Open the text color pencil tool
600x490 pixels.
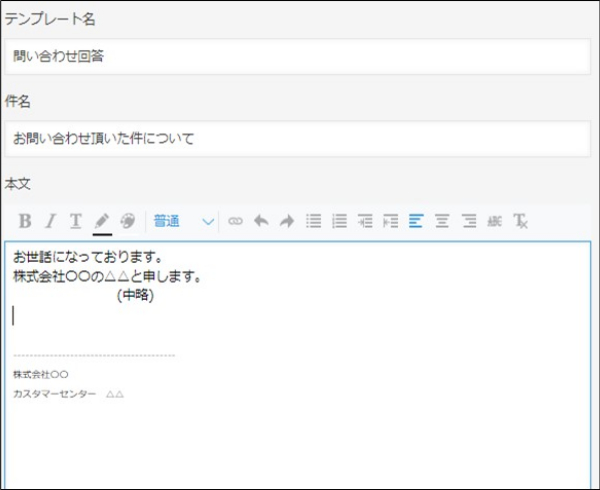[102, 221]
